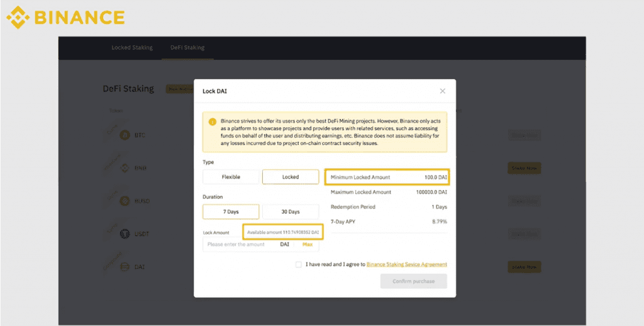Click the warning info icon in notice
644x326 pixels.
pos(213,122)
